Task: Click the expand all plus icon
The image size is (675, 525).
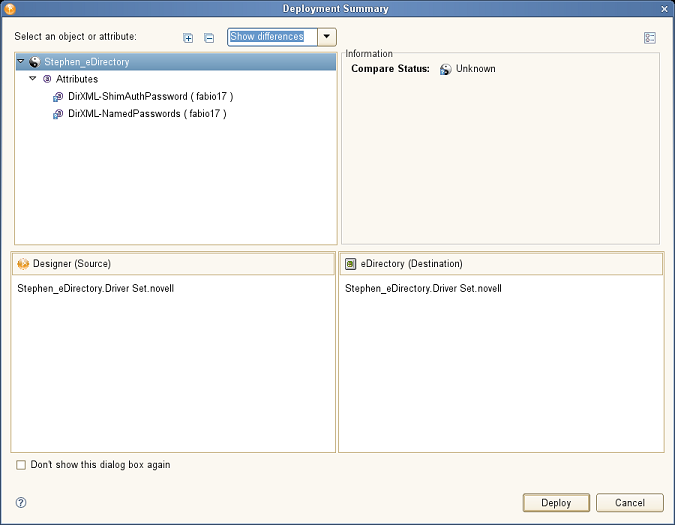Action: click(x=188, y=38)
